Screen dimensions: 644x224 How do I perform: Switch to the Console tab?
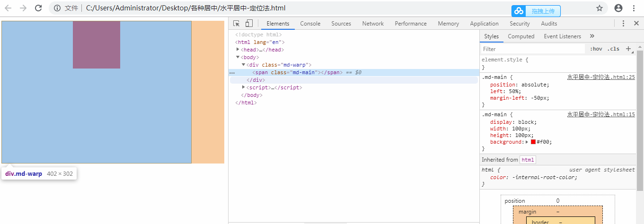click(x=310, y=24)
